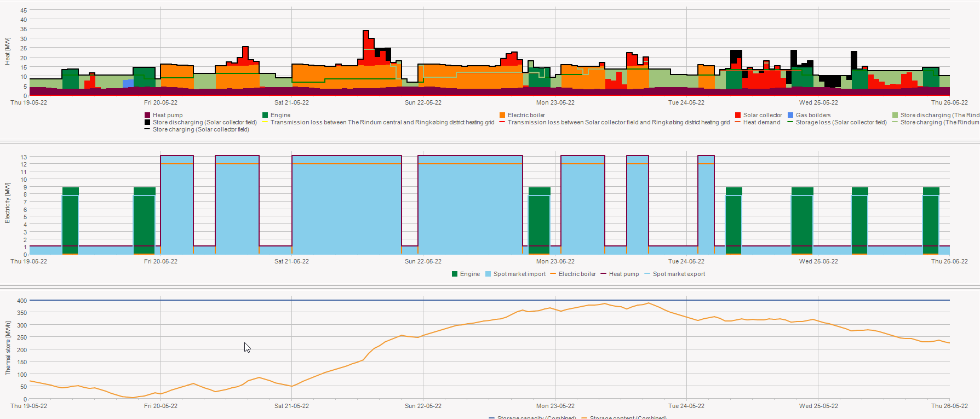The height and width of the screenshot is (419, 980).
Task: Click 'Wed 25-05-22' label under electricity chart
Action: (818, 261)
